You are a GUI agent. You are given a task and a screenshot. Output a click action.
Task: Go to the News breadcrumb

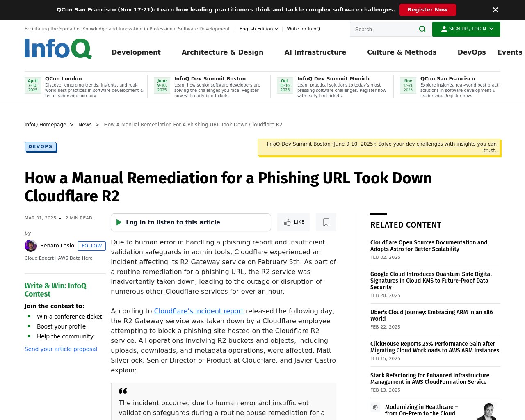point(85,125)
